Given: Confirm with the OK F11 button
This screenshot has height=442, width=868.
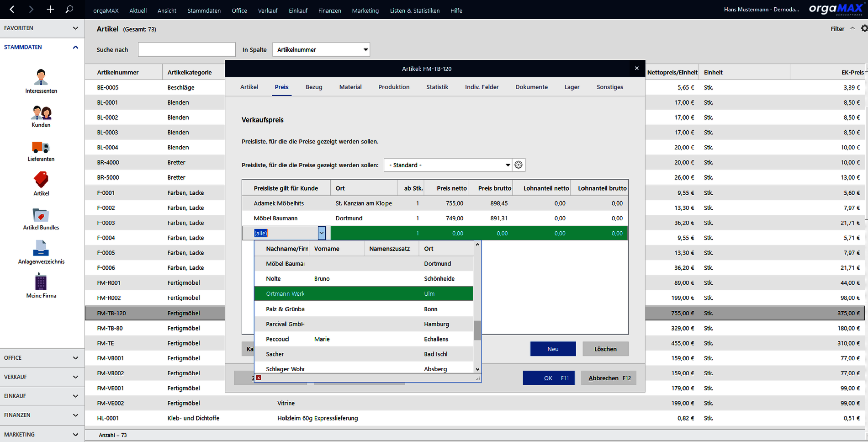Looking at the screenshot, I should [549, 378].
